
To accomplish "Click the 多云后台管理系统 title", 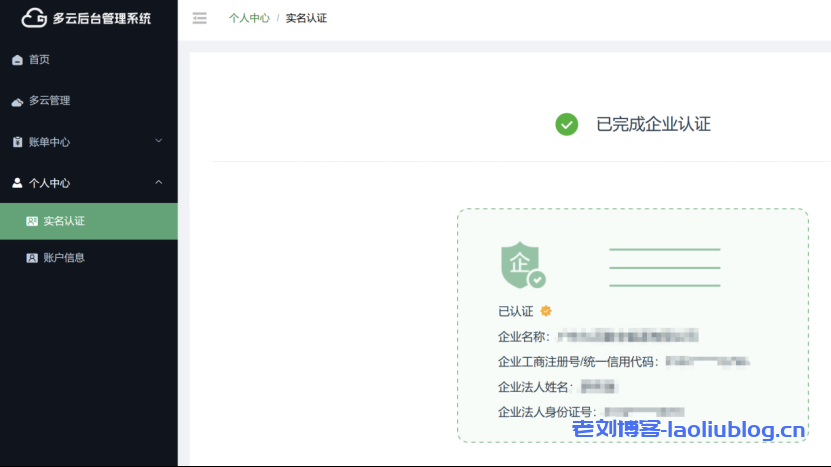I will click(x=102, y=19).
